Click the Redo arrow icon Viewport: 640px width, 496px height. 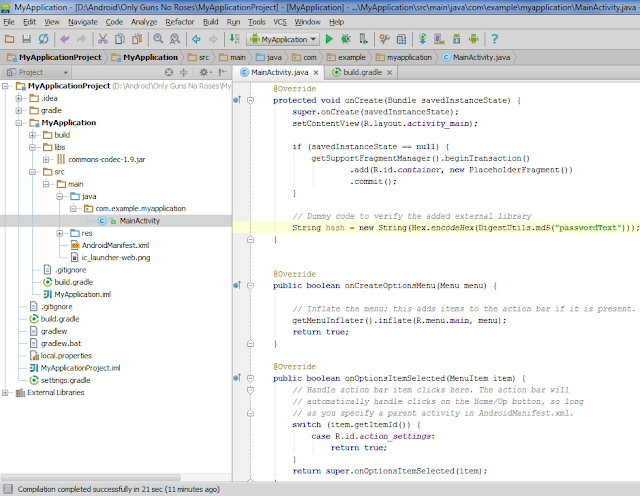[82, 39]
